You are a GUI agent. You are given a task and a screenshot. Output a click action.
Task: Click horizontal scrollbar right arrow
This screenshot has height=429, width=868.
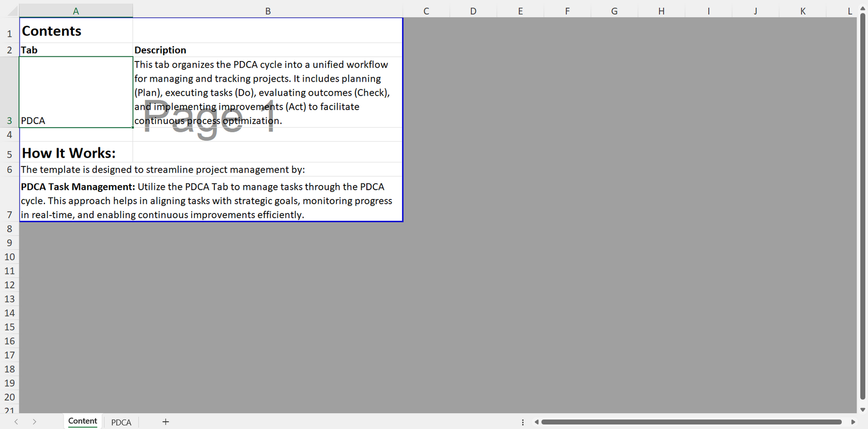pos(853,422)
